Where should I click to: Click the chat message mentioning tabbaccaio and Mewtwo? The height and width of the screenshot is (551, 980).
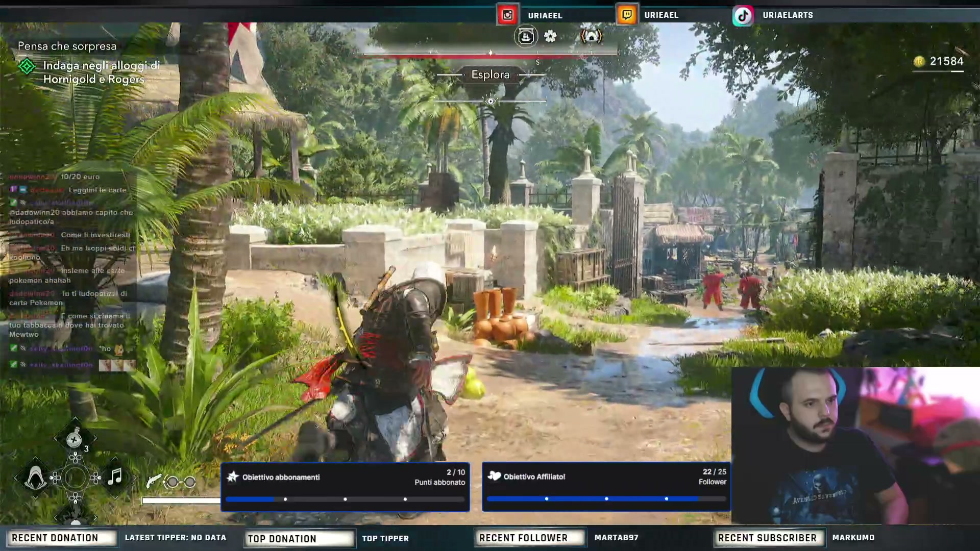[70, 325]
